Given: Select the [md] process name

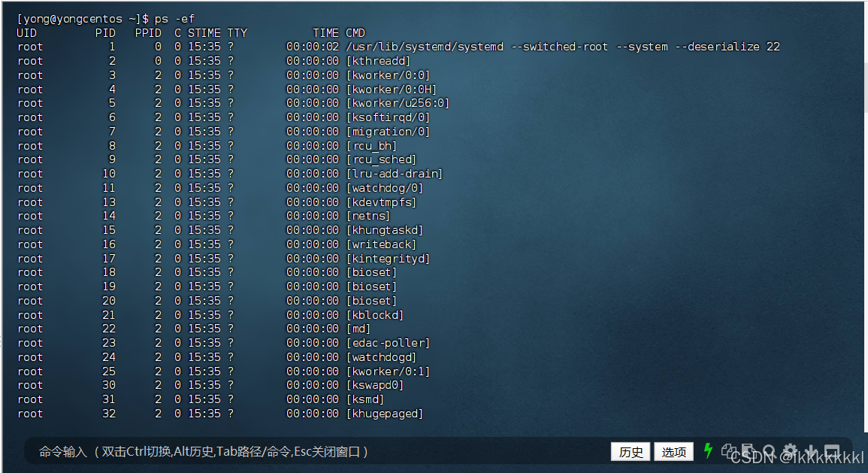Looking at the screenshot, I should [x=358, y=329].
